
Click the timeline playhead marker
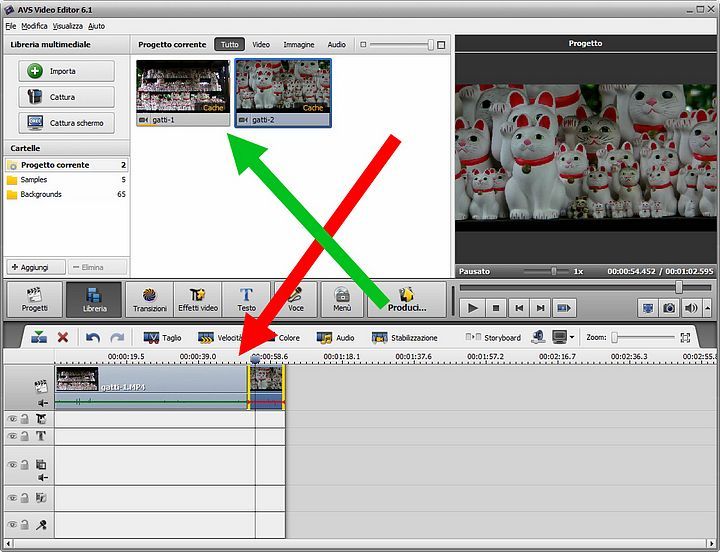point(255,359)
